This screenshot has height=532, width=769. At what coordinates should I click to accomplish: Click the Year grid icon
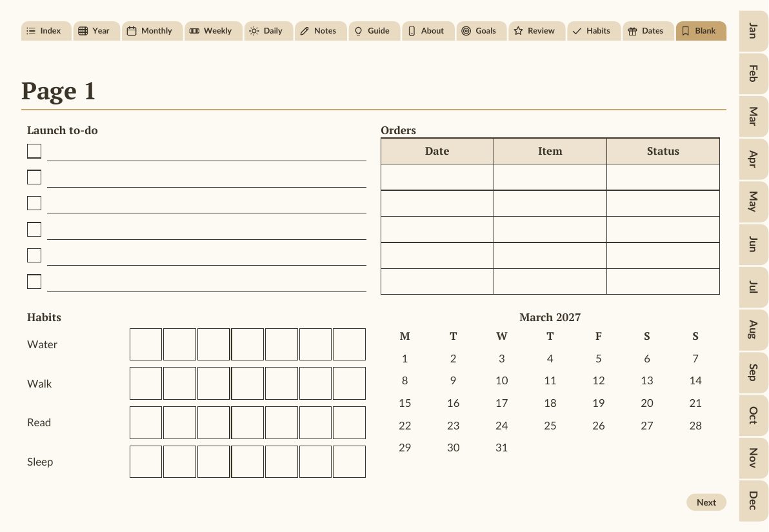tap(83, 31)
